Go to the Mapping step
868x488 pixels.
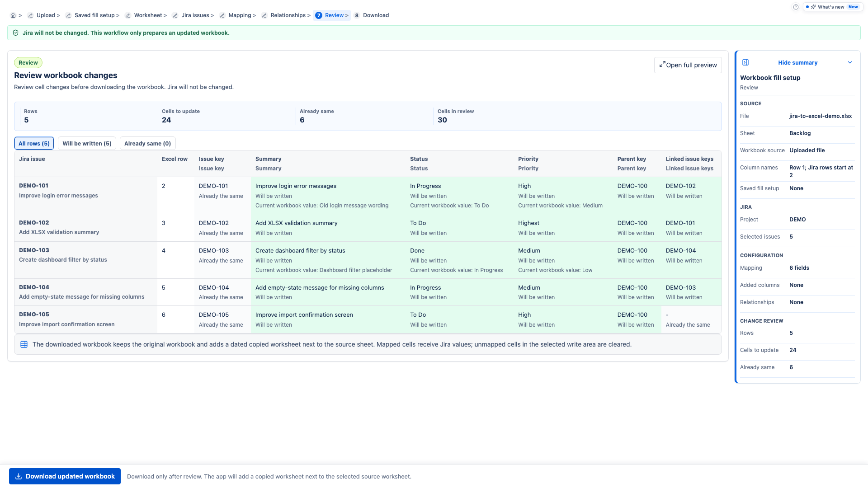coord(240,15)
